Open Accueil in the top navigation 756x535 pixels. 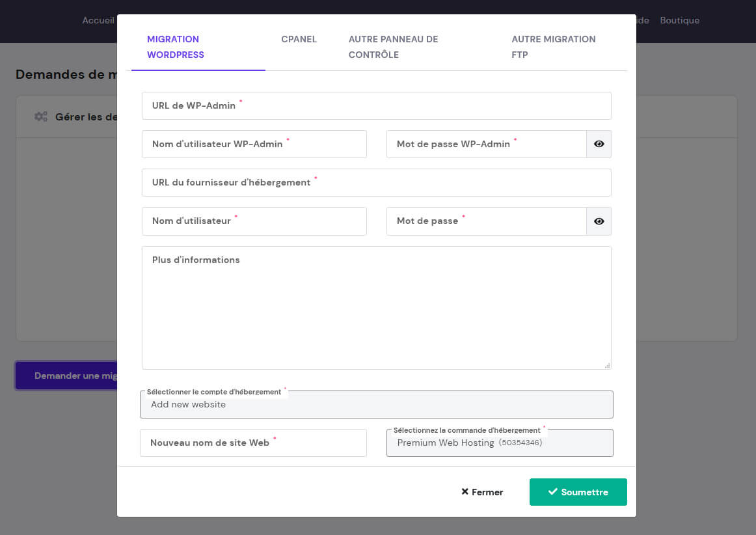click(98, 20)
